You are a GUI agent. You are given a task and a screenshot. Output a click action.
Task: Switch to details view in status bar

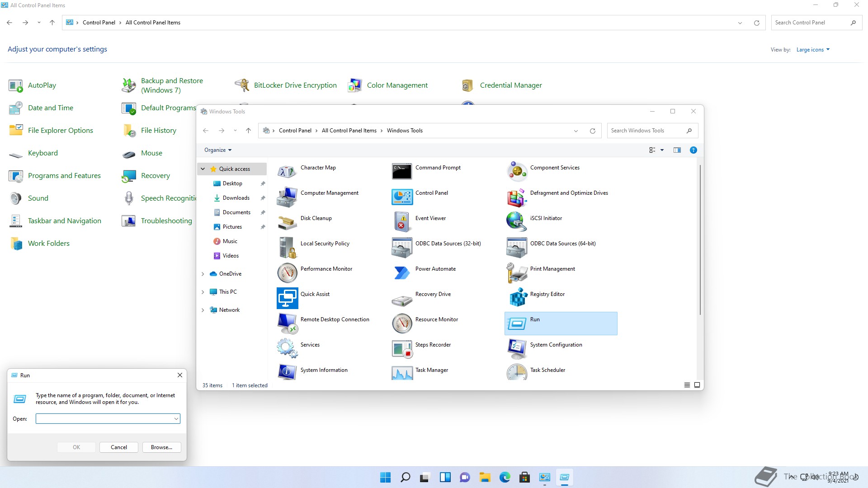tap(687, 385)
